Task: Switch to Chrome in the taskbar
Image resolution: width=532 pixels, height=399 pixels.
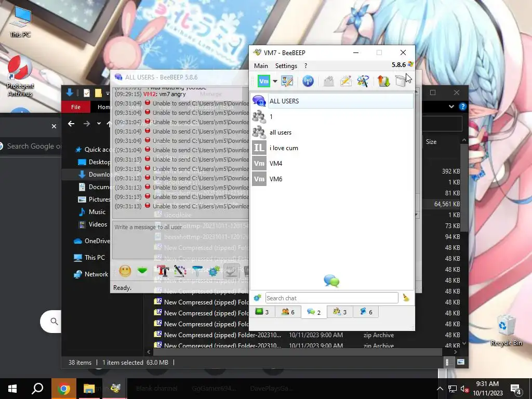Action: (x=63, y=389)
